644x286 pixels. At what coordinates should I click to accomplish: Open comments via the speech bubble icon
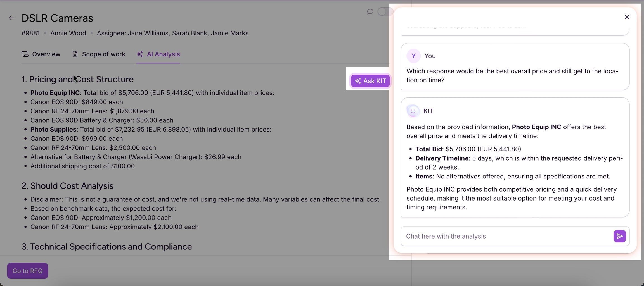(x=370, y=12)
